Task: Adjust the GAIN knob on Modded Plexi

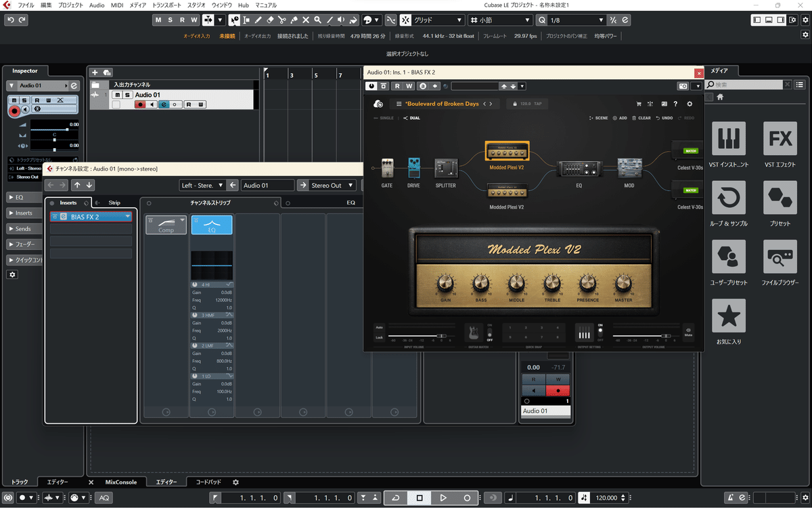Action: tap(446, 282)
